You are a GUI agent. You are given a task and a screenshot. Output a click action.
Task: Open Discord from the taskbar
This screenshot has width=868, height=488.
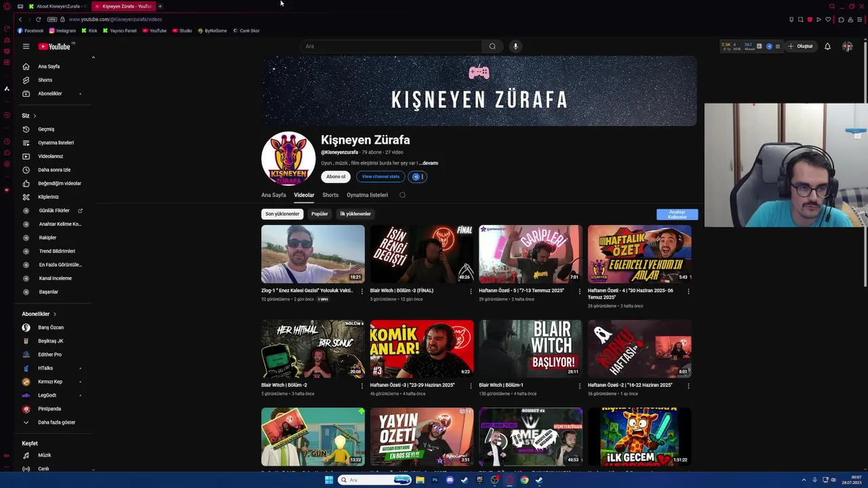click(450, 480)
